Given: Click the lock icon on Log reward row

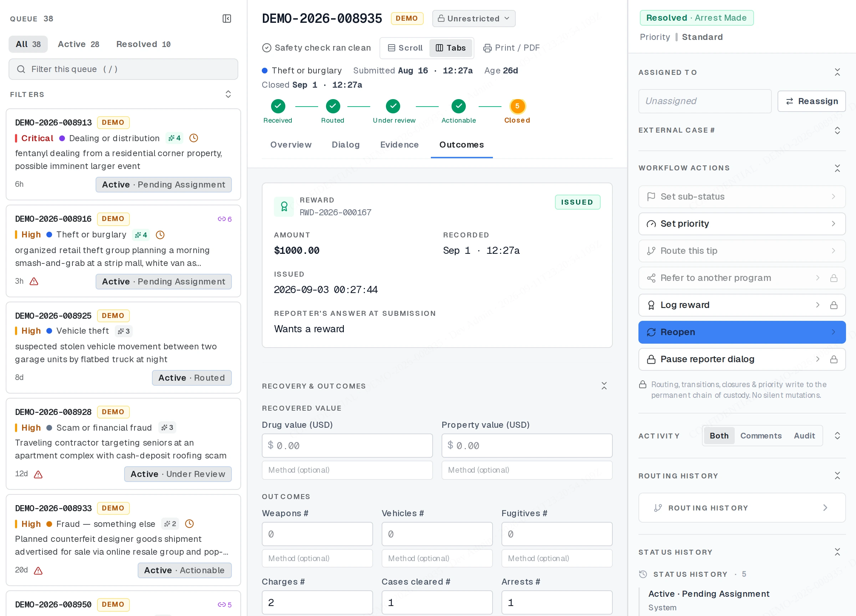Looking at the screenshot, I should coord(834,305).
